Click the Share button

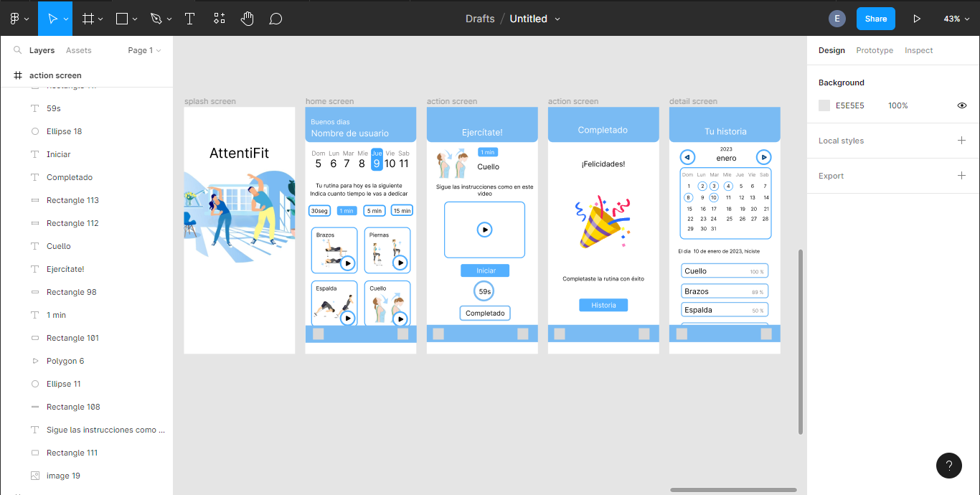point(875,18)
